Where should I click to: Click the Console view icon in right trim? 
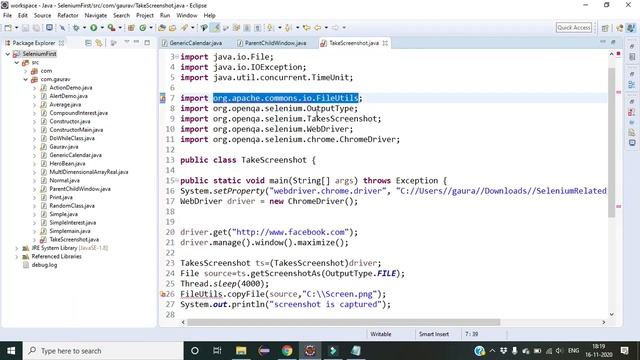pyautogui.click(x=632, y=143)
